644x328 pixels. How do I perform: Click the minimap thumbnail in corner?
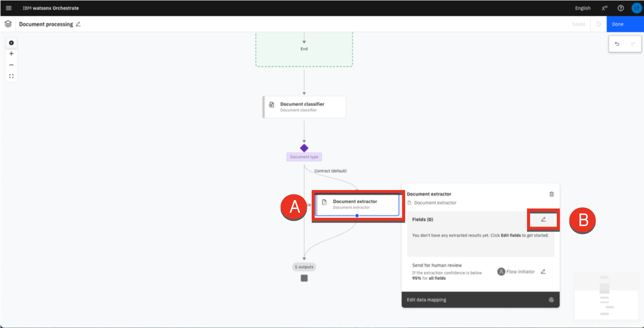pyautogui.click(x=606, y=295)
